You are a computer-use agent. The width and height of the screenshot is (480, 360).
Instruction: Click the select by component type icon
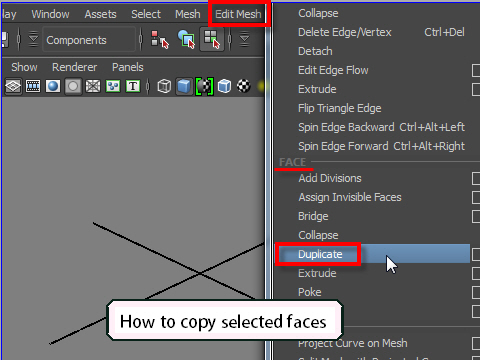(x=211, y=39)
